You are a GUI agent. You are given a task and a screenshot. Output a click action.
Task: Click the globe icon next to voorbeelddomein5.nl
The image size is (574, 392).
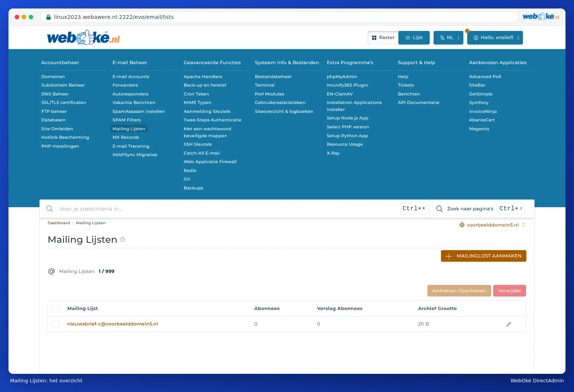point(462,225)
